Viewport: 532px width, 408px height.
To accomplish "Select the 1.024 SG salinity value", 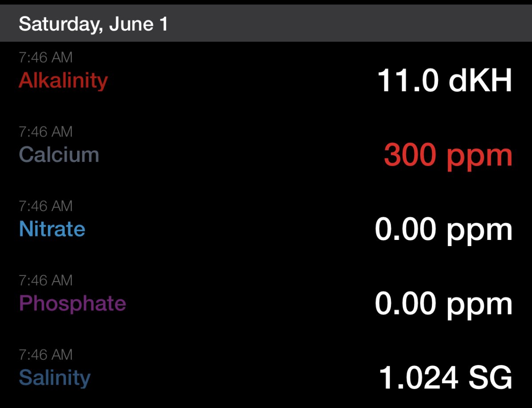I will [446, 379].
